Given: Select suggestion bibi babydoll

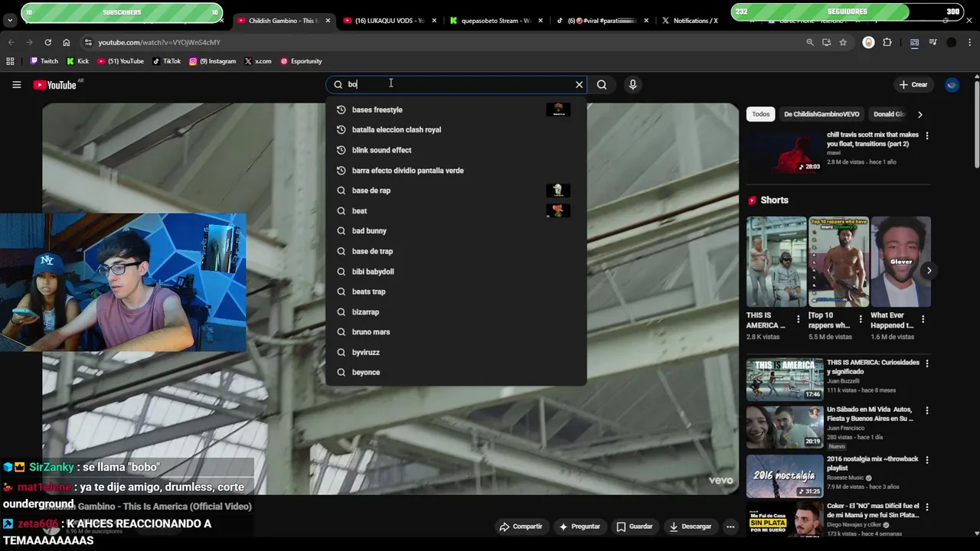Looking at the screenshot, I should (x=456, y=271).
